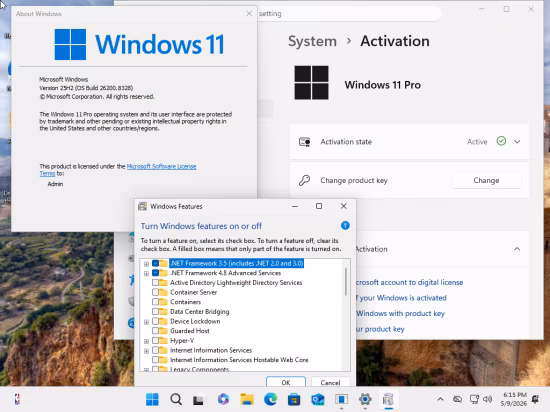Launch Microsoft Edge from taskbar
The image size is (550, 412).
pyautogui.click(x=270, y=399)
